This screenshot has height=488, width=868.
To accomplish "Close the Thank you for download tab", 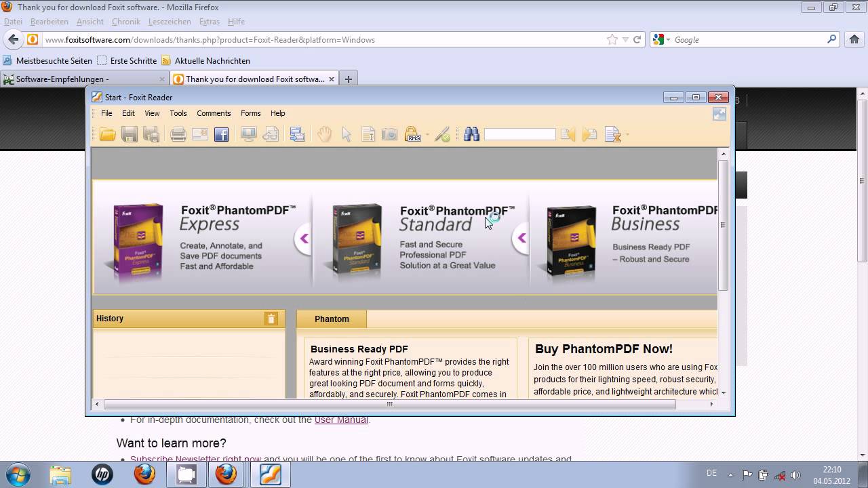I will pyautogui.click(x=332, y=79).
